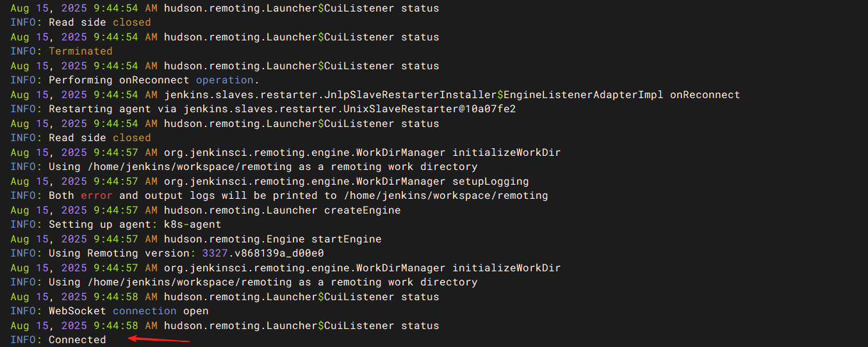
Task: Click the 'Terminated' log message
Action: pos(80,51)
